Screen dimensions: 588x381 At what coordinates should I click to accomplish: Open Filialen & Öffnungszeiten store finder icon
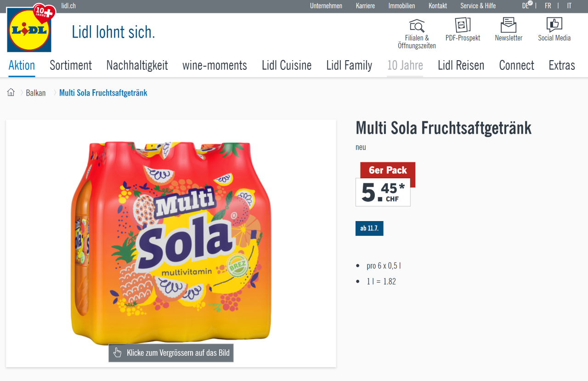(417, 26)
